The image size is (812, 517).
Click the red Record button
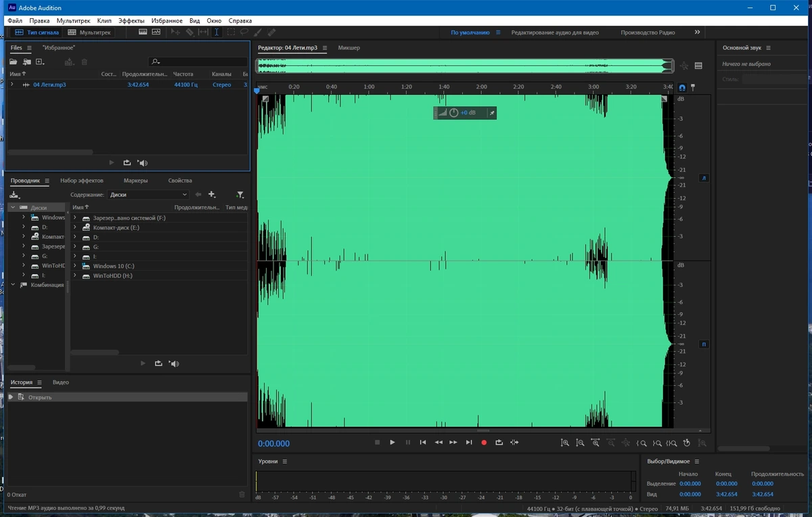coord(484,443)
